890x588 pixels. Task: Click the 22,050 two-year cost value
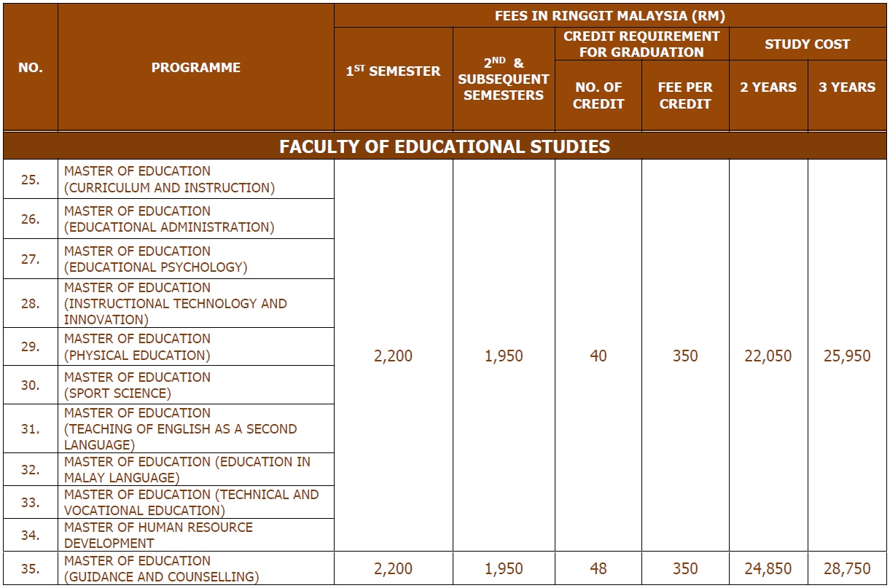tap(768, 356)
